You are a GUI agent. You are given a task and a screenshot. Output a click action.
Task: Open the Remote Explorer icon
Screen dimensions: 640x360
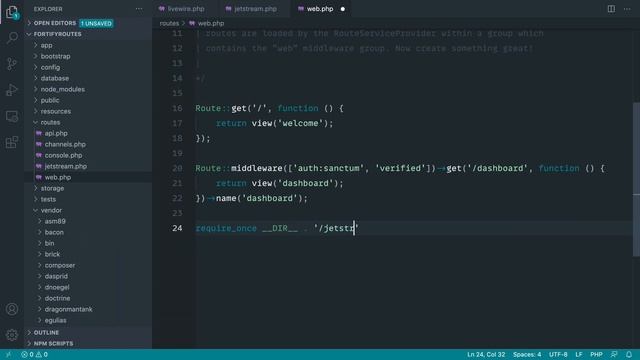pyautogui.click(x=12, y=116)
